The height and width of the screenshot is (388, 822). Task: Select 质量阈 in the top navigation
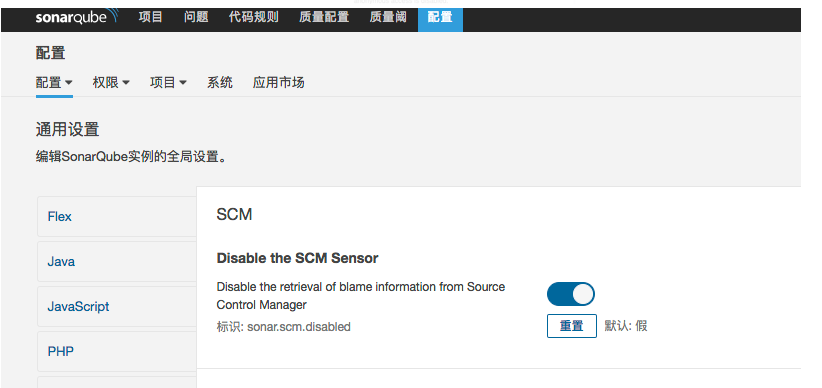[x=388, y=17]
